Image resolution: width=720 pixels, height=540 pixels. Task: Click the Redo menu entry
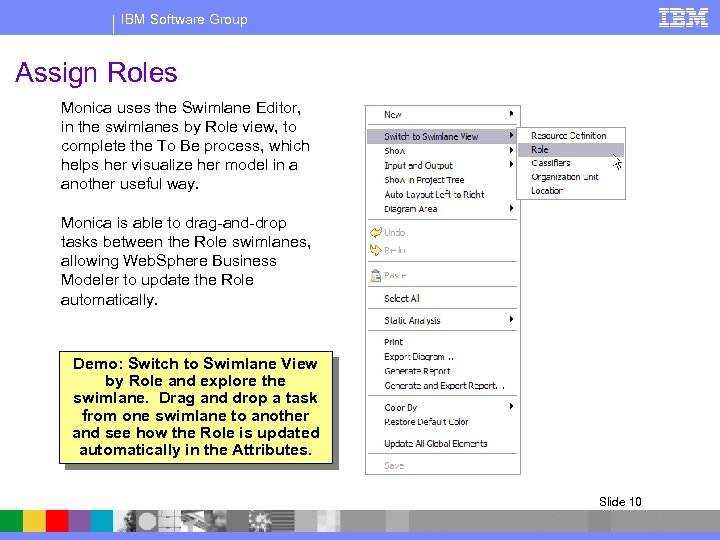click(443, 250)
